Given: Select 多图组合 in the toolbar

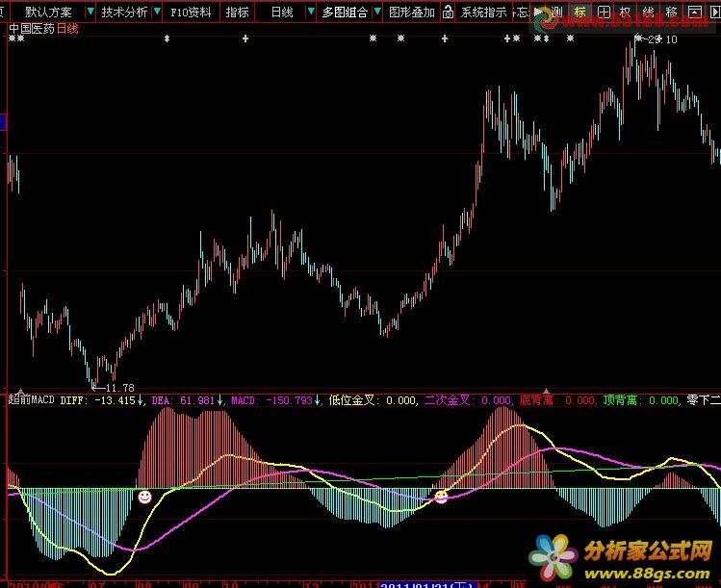Looking at the screenshot, I should (x=345, y=12).
